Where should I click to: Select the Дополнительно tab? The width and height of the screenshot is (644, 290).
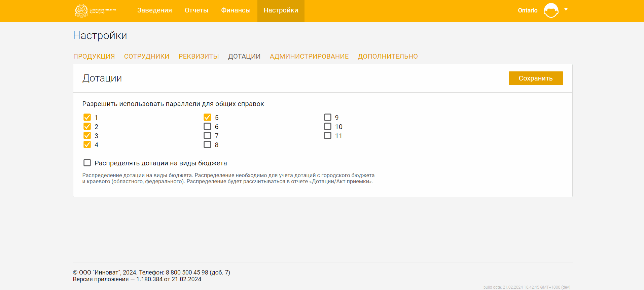(x=388, y=56)
